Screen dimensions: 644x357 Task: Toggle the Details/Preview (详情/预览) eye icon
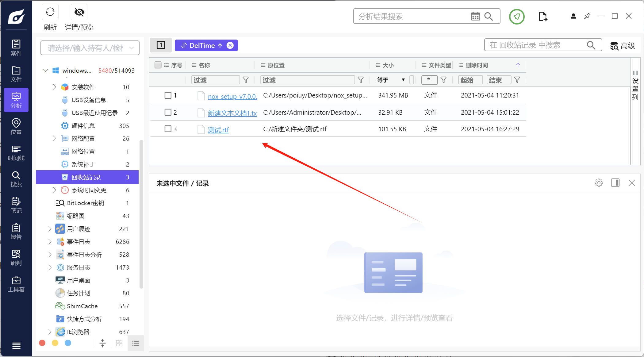coord(79,13)
